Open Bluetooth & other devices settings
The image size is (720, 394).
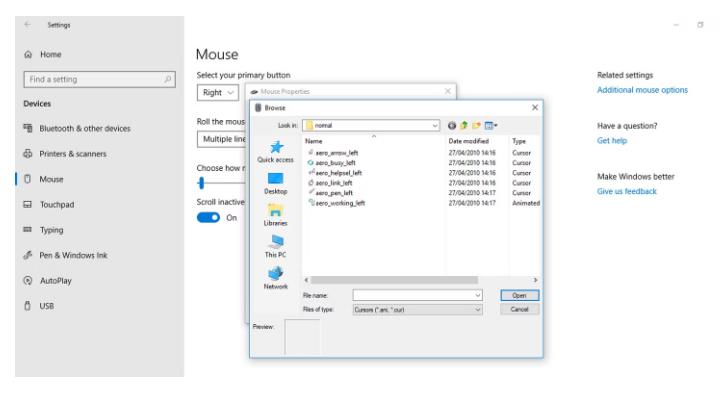coord(77,129)
